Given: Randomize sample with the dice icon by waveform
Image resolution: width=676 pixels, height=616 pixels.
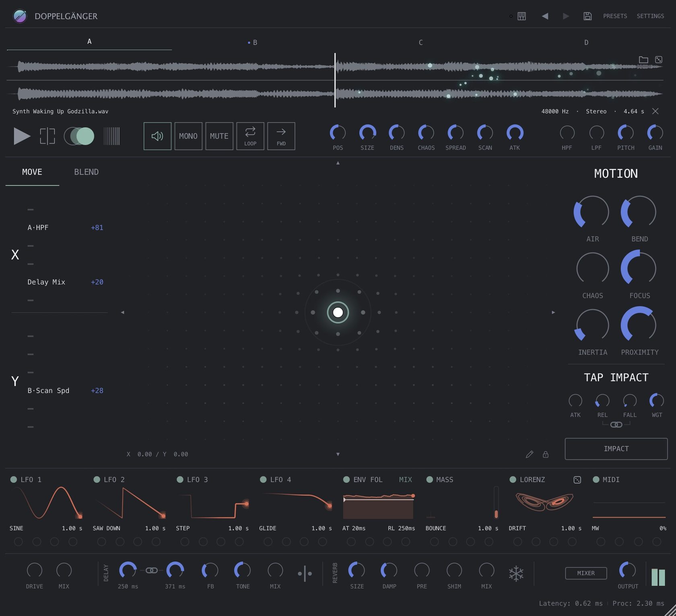Looking at the screenshot, I should pos(659,60).
